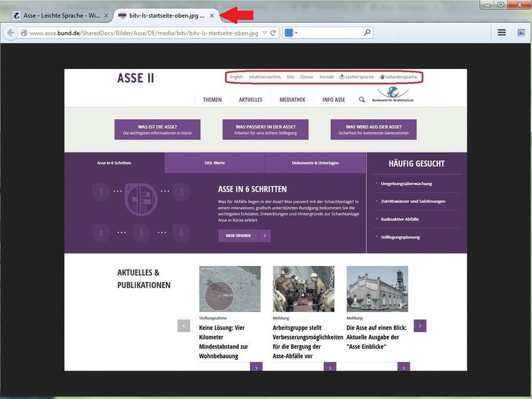Screen dimensions: 532x399
Task: Click step 4 icon in the tour
Action: coord(101,233)
